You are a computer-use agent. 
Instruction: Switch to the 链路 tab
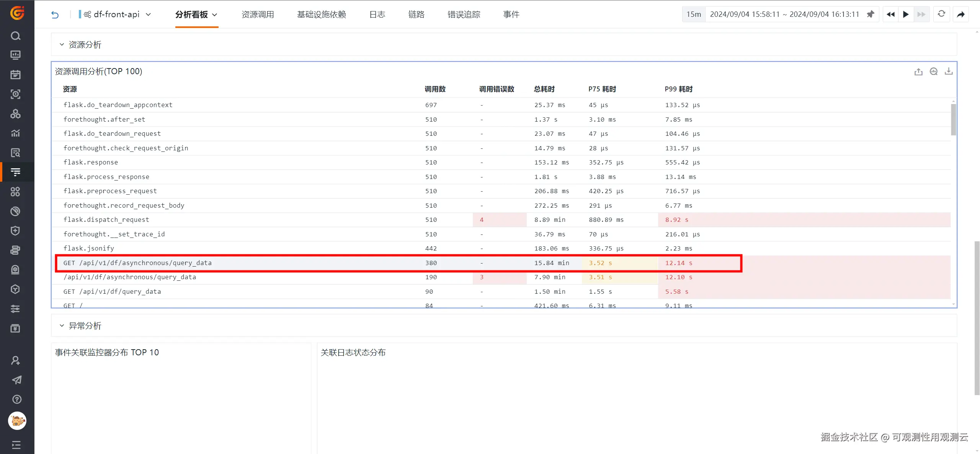(416, 15)
